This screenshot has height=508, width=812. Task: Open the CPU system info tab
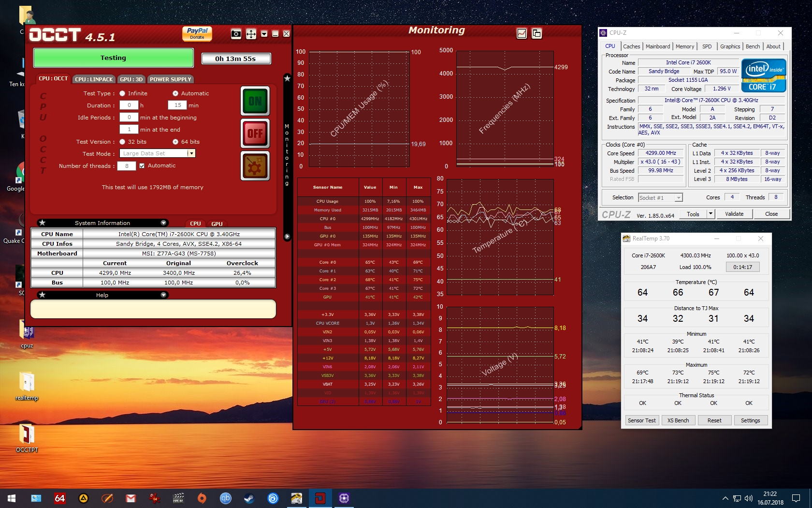(195, 224)
